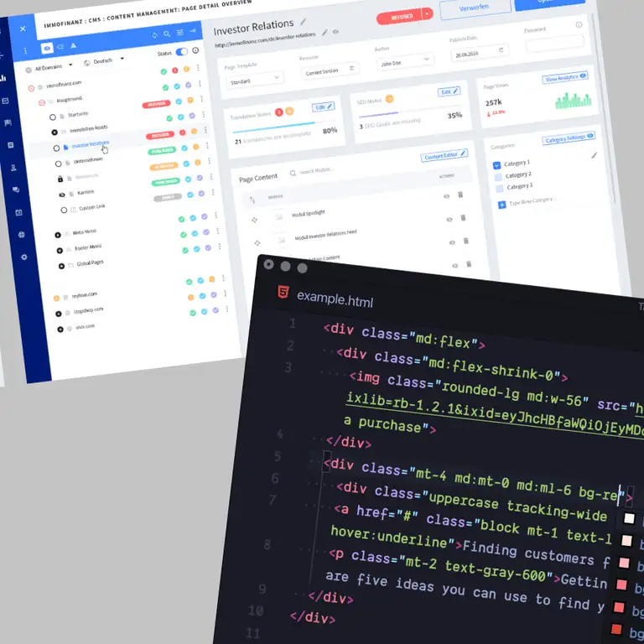Click the Category Settings button
Viewport: 644px width, 644px height.
[x=569, y=138]
